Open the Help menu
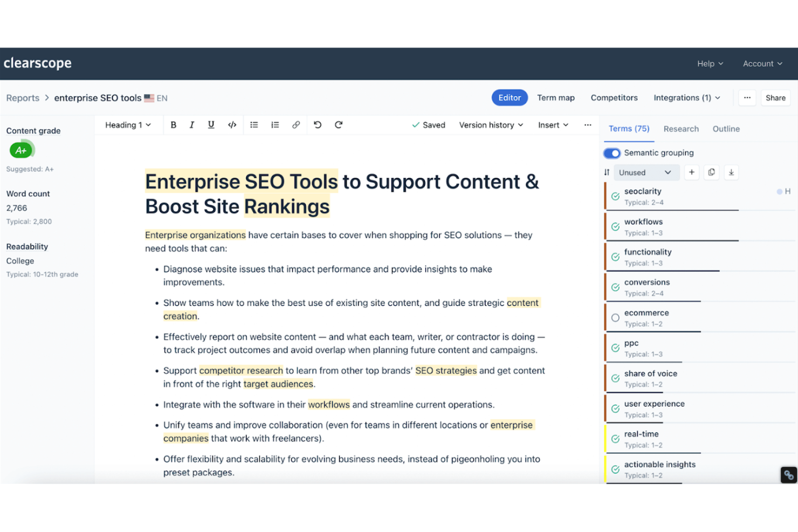Screen dimensions: 798x532 click(x=710, y=64)
